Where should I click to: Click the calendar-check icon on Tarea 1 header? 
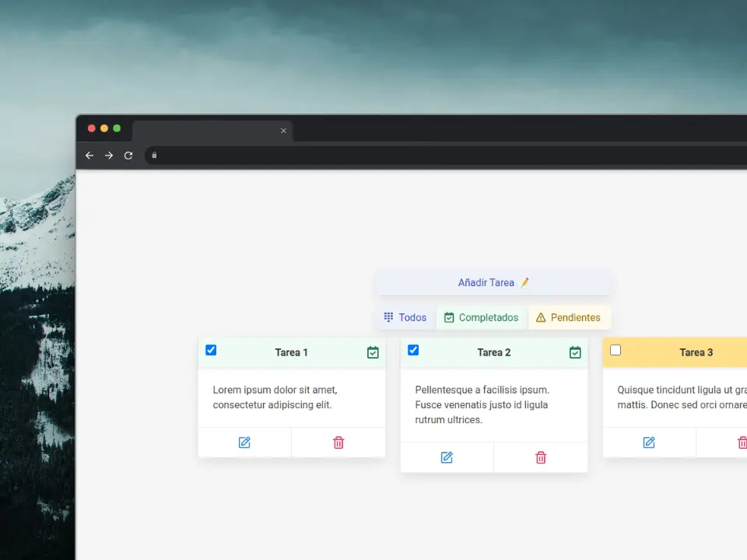(x=373, y=352)
